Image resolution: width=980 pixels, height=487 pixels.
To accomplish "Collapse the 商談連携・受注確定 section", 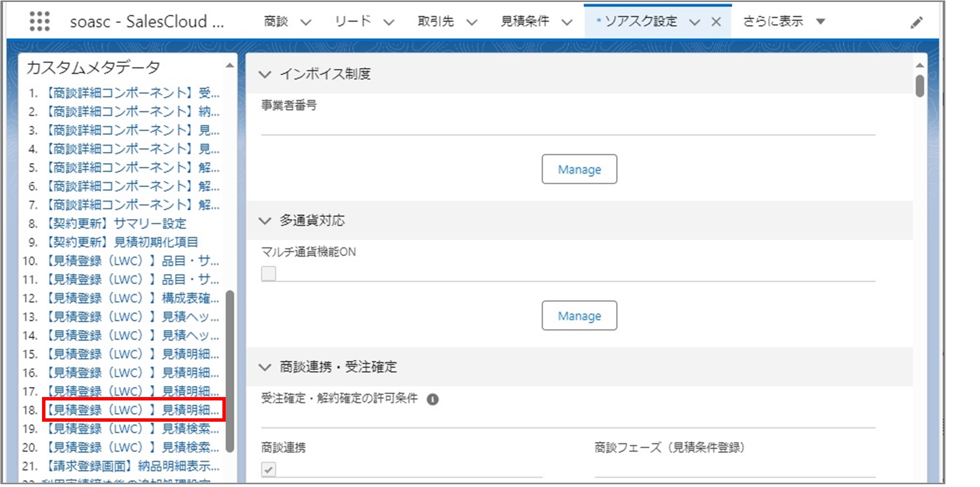I will coord(264,367).
